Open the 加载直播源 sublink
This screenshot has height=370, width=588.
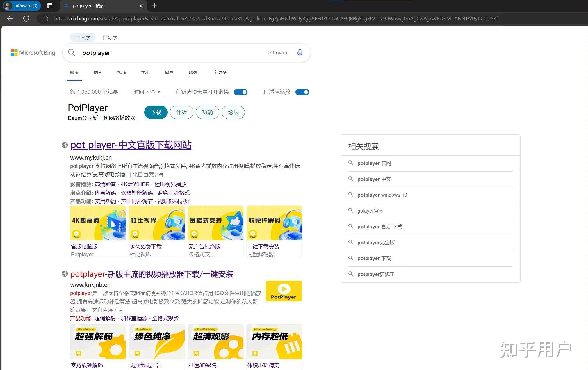pos(134,319)
